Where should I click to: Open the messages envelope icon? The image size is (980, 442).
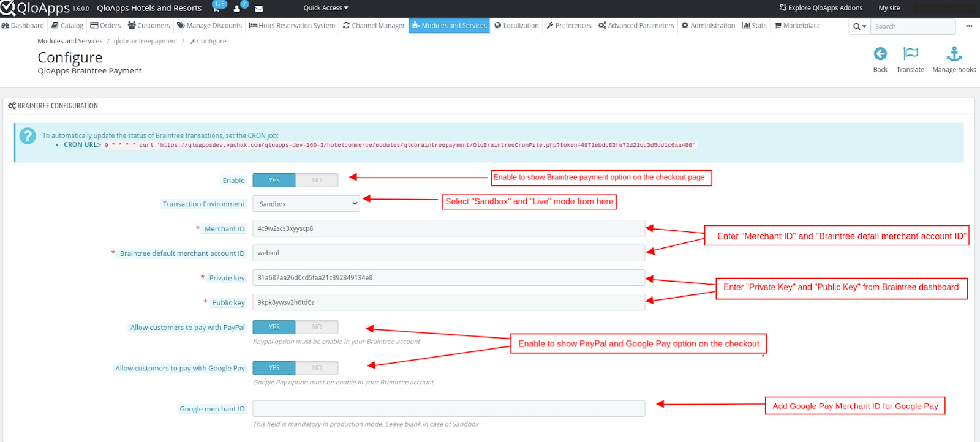click(259, 9)
